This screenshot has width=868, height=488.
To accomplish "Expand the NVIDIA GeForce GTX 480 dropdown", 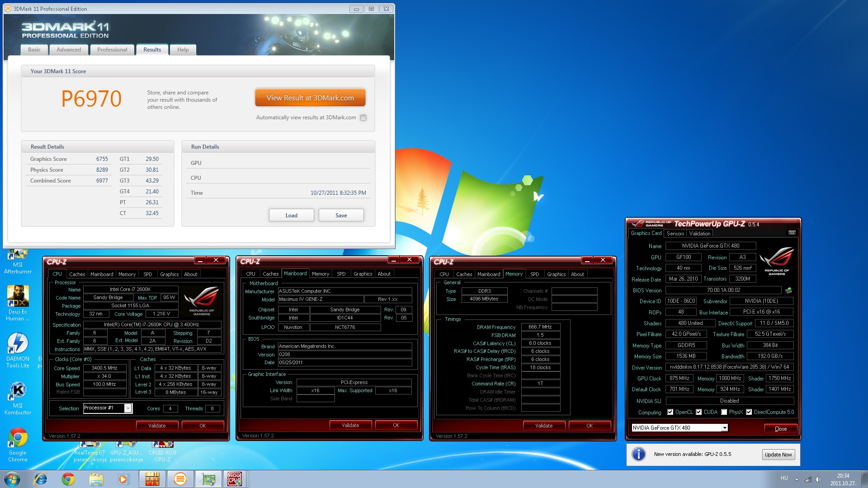I will tap(724, 428).
